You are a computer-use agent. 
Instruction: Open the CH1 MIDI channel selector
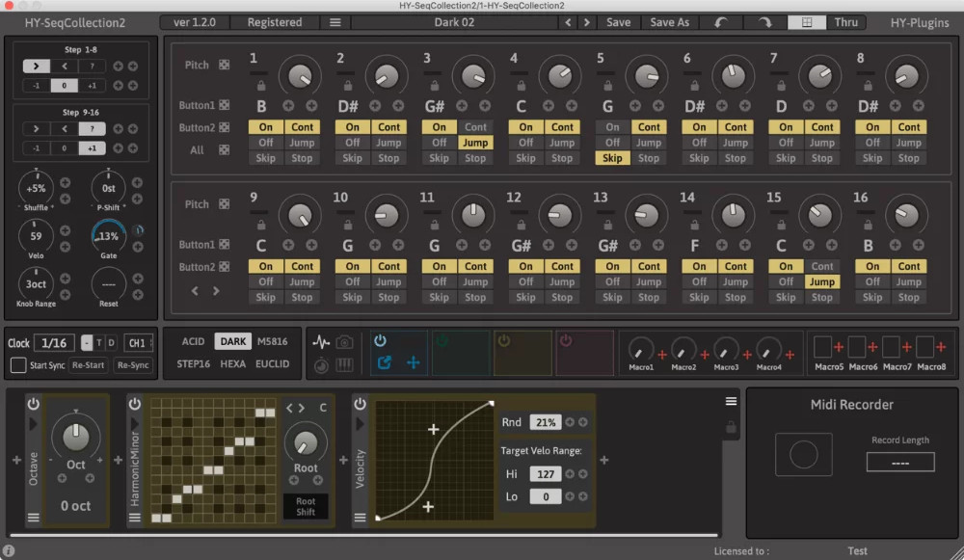[139, 342]
